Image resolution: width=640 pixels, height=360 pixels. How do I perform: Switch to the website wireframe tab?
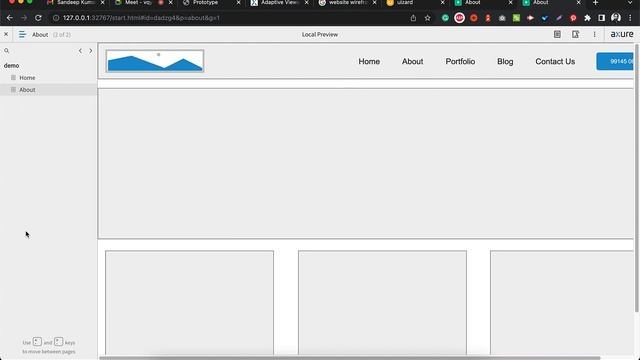pyautogui.click(x=347, y=3)
